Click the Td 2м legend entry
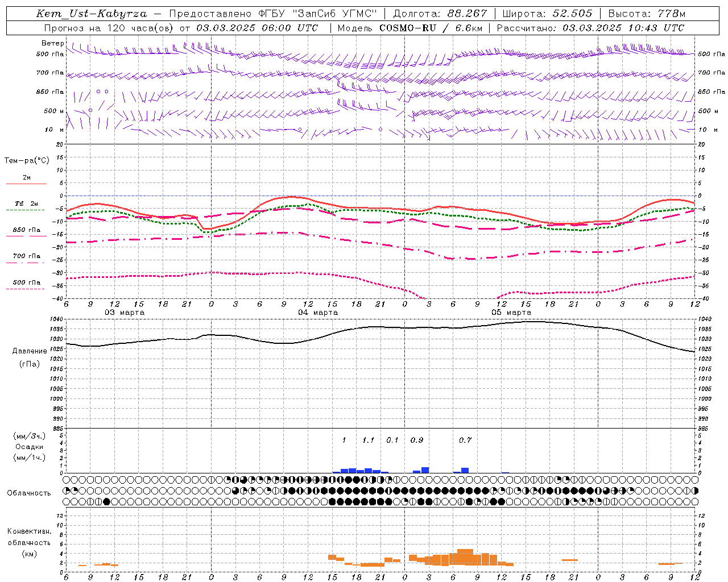The width and height of the screenshot is (728, 582). pos(26,203)
